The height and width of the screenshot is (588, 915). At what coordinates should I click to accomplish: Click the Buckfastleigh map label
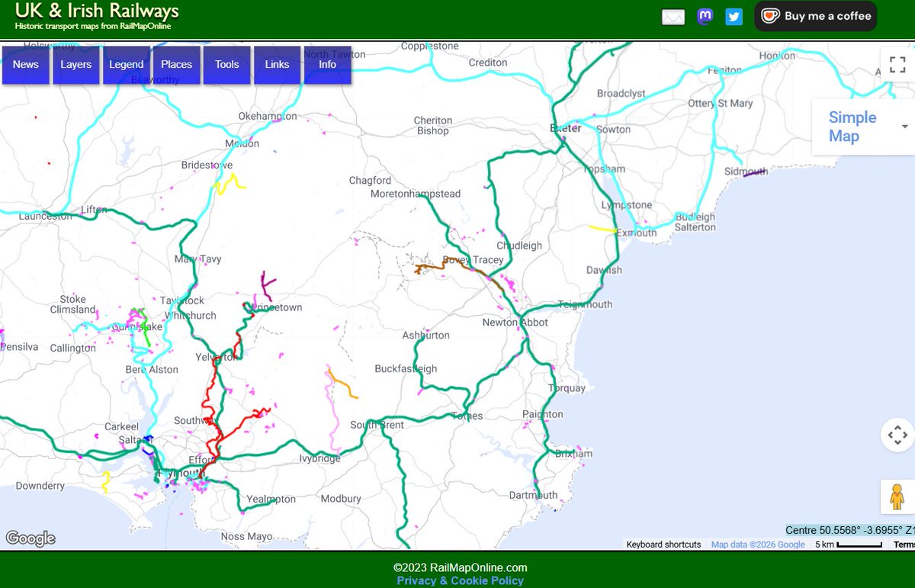[x=406, y=368]
